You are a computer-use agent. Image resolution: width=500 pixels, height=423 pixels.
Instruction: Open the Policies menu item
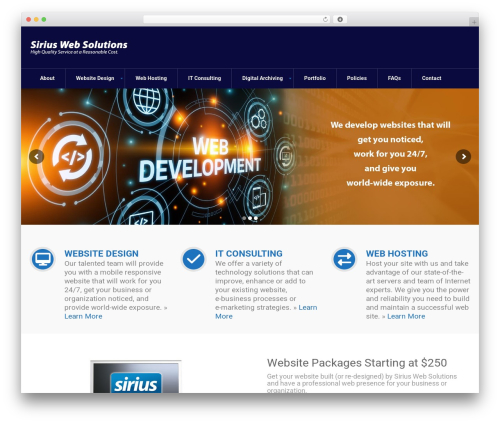pyautogui.click(x=357, y=78)
